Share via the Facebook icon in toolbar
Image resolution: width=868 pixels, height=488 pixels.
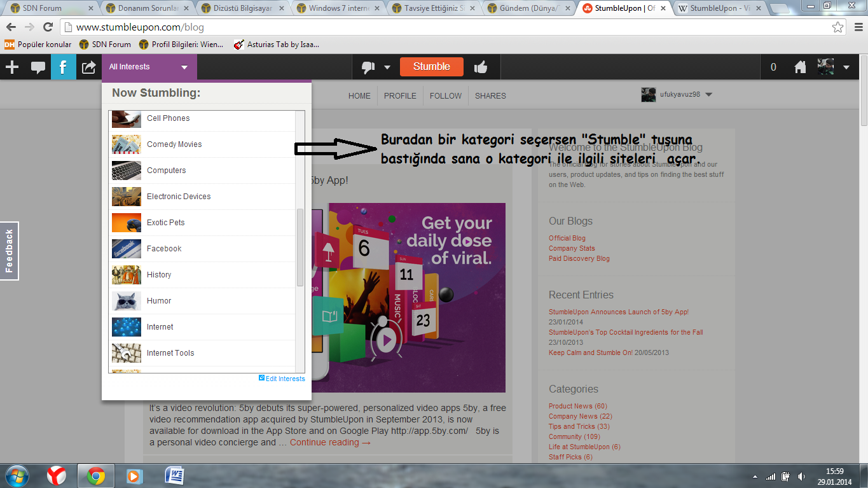[64, 67]
